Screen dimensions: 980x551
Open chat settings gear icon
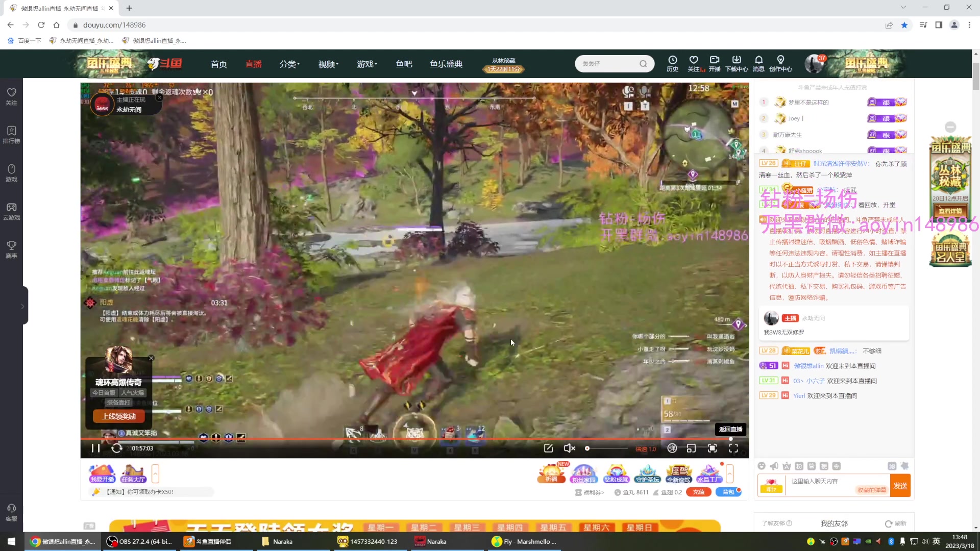point(904,466)
